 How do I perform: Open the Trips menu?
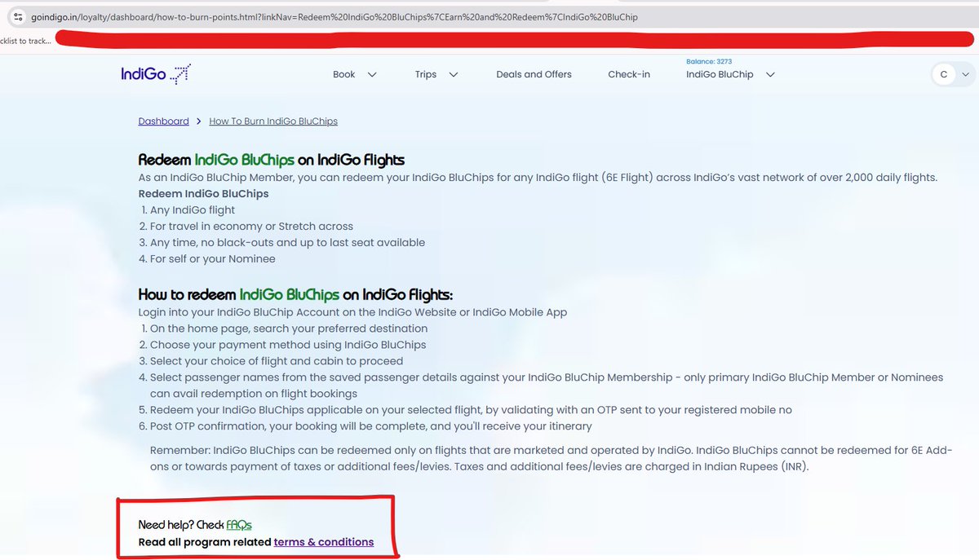point(425,74)
